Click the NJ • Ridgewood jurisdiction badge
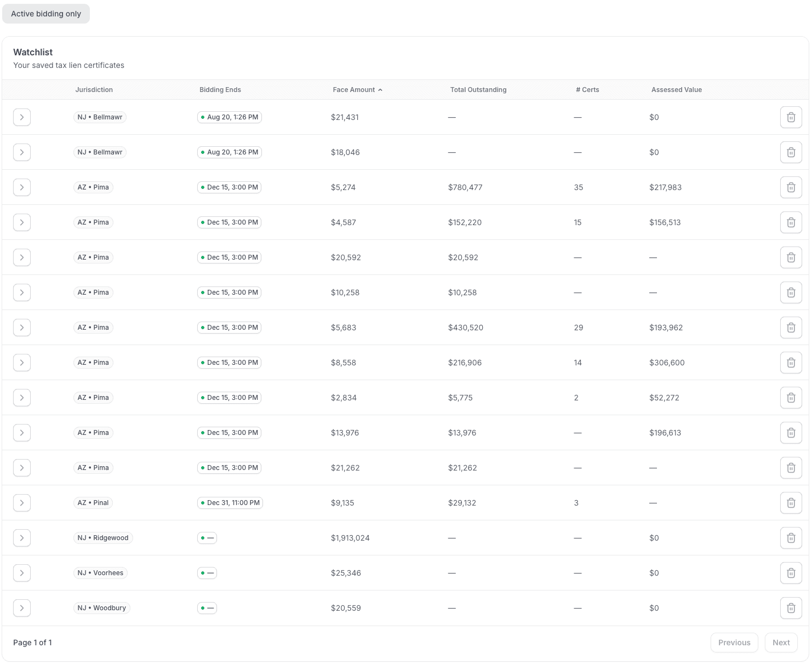 103,538
